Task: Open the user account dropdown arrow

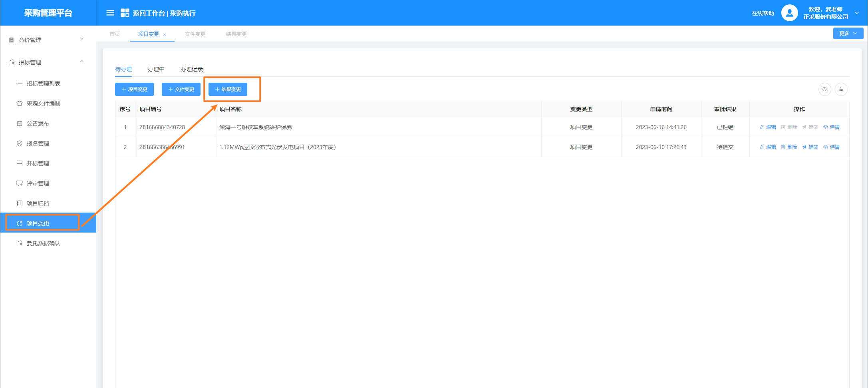Action: click(x=857, y=13)
